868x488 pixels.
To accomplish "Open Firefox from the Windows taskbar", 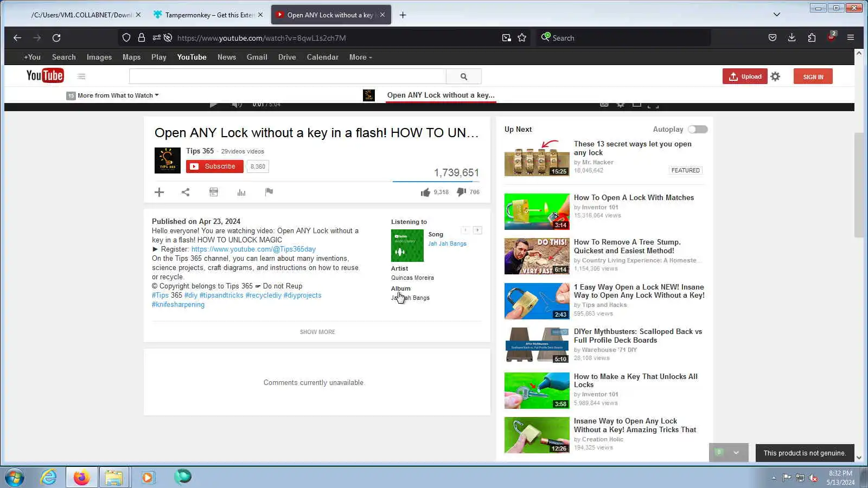I will (82, 477).
